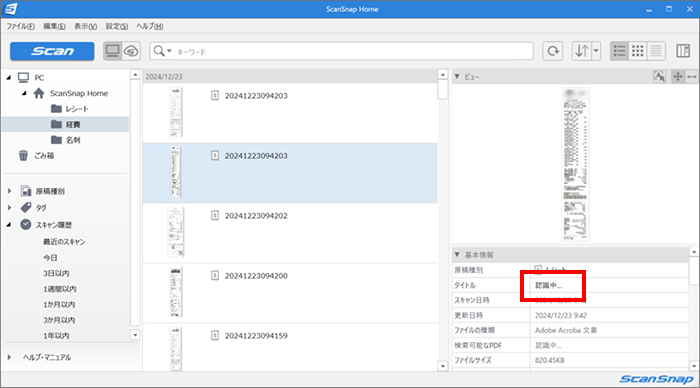The image size is (700, 388).
Task: Select the ScanSnap Home house icon
Action: point(39,93)
